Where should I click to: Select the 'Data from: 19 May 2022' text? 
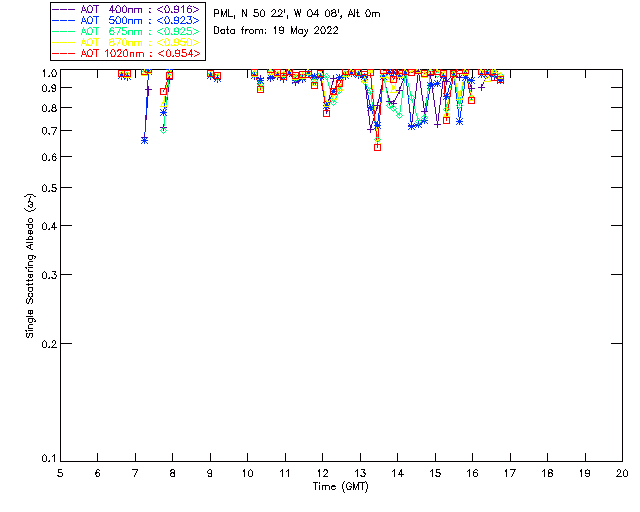pyautogui.click(x=276, y=31)
